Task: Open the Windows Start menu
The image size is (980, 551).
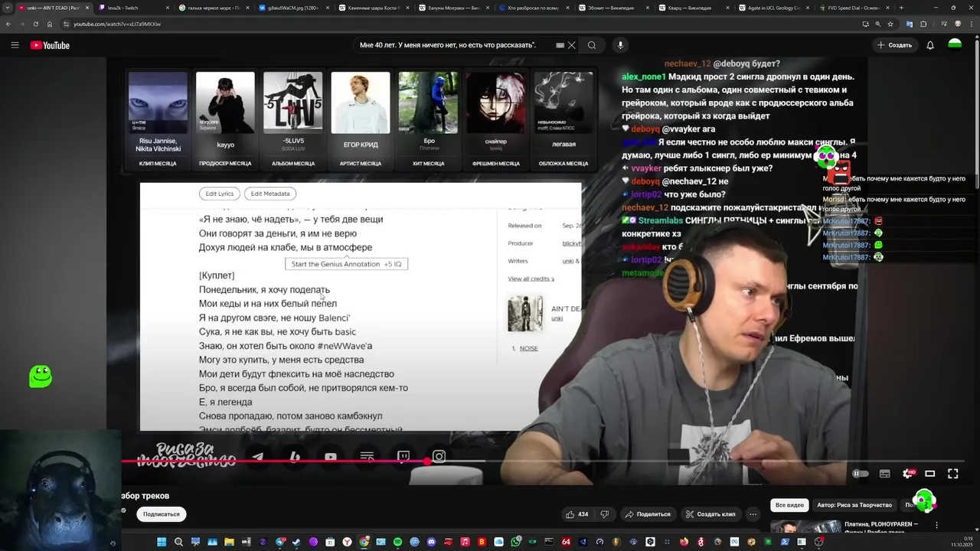Action: pos(162,542)
